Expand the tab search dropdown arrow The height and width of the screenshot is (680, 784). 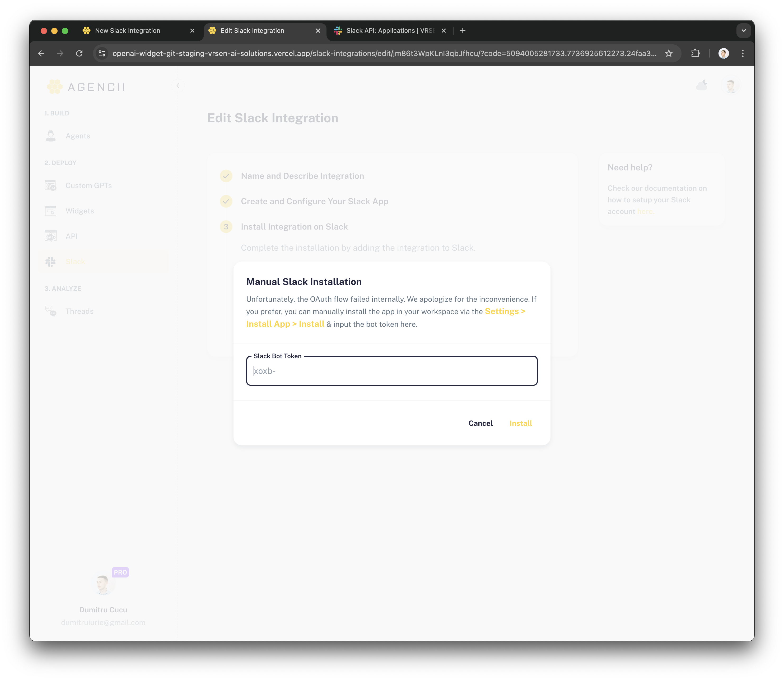pos(743,31)
